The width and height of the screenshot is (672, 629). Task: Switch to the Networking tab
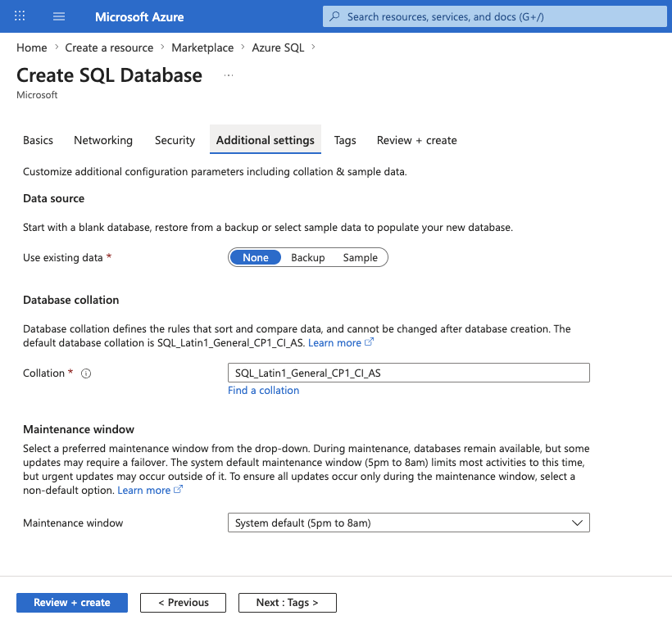(103, 140)
